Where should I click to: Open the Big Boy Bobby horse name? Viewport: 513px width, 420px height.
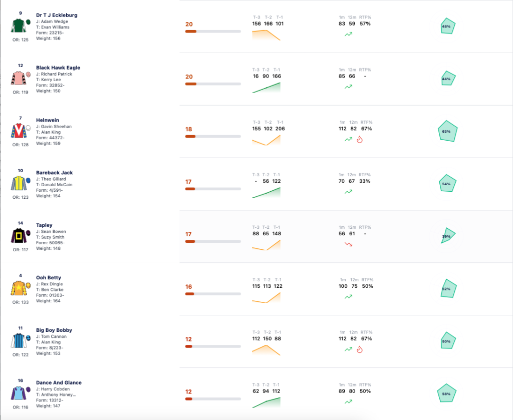tap(54, 330)
